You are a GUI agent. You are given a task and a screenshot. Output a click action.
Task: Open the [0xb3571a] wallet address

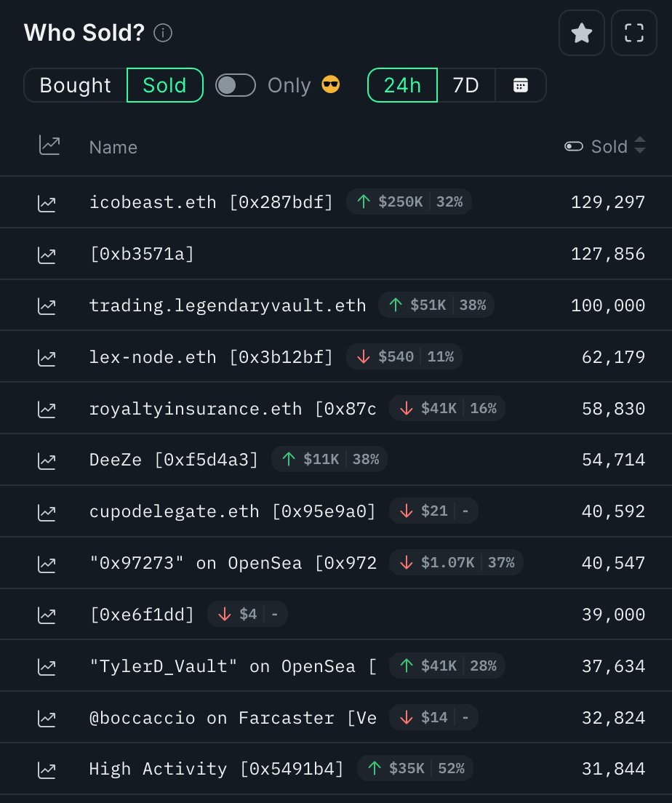142,254
